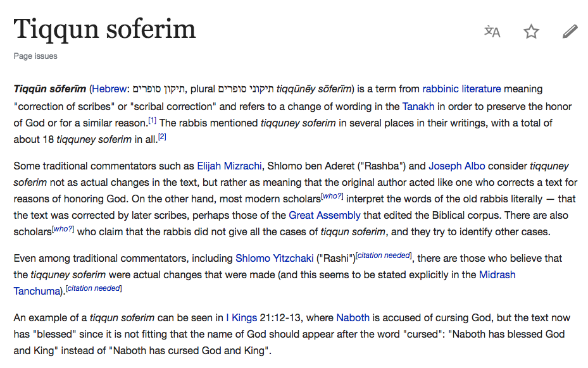Image resolution: width=588 pixels, height=368 pixels.
Task: Jump to footnote reference 2
Action: tap(162, 137)
